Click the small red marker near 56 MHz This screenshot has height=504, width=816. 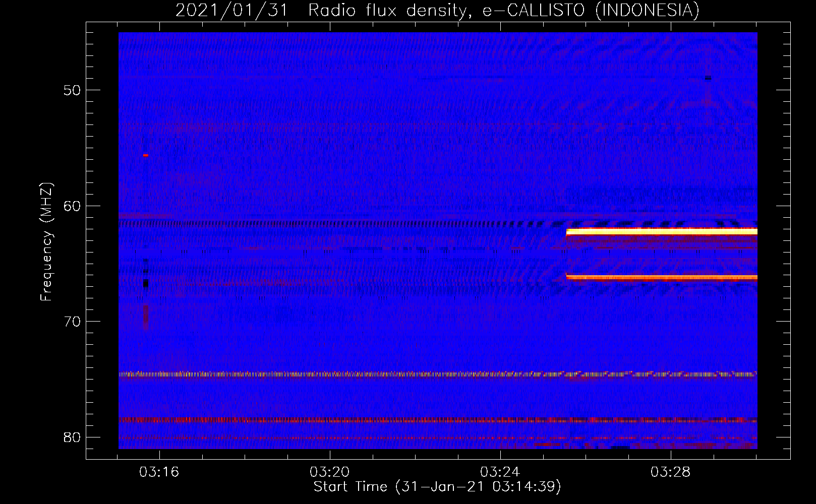145,155
